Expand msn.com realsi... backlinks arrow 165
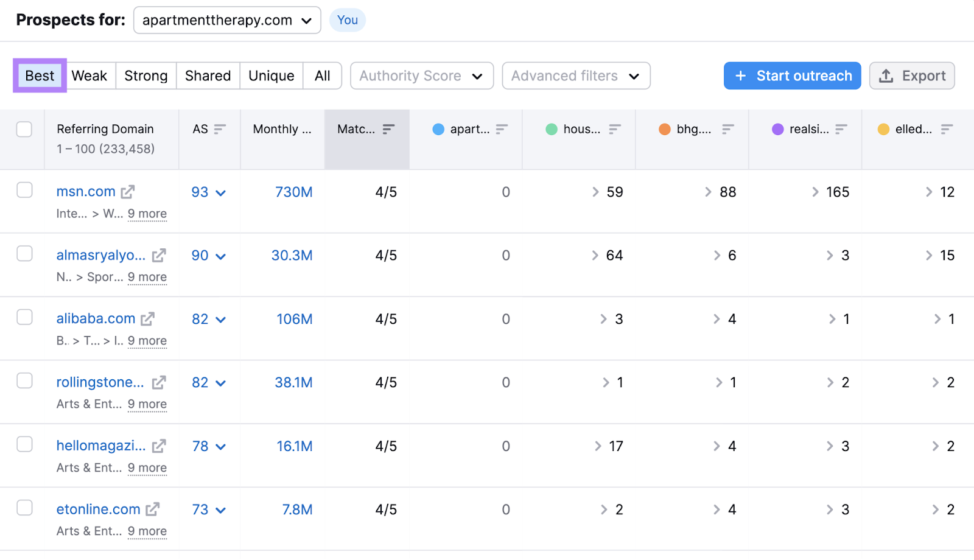974x560 pixels. click(x=815, y=192)
